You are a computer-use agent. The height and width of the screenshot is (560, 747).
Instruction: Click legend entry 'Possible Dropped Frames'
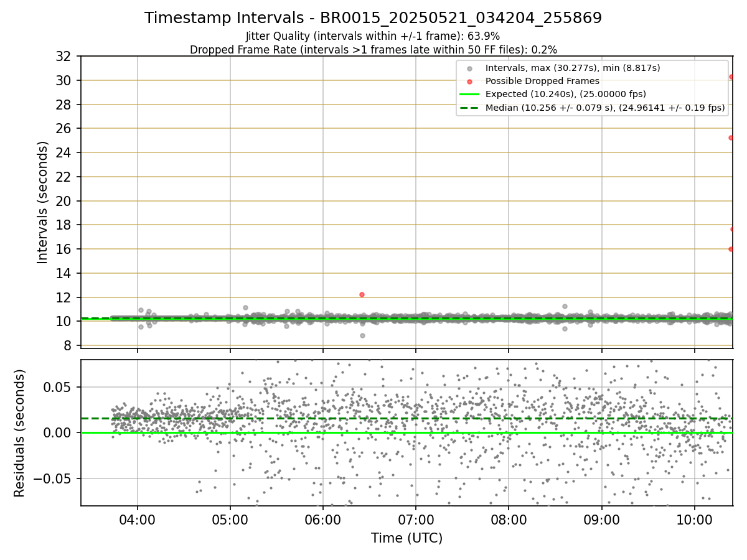(x=542, y=81)
